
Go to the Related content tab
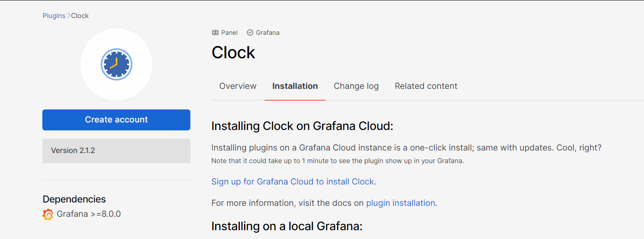426,86
